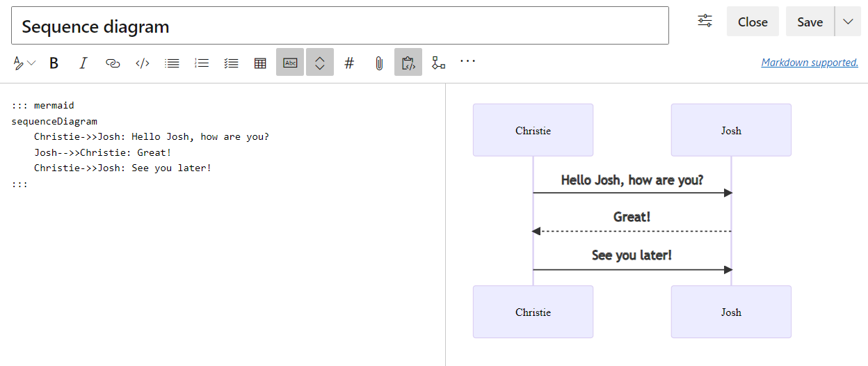This screenshot has width=868, height=366.
Task: Toggle the Abc highlight mode button
Action: point(290,63)
